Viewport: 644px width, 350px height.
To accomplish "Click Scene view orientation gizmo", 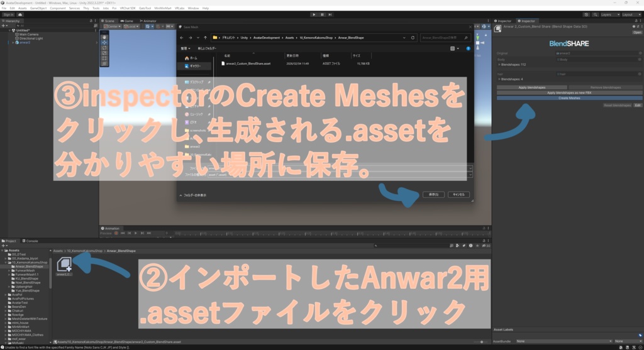I will click(x=478, y=42).
